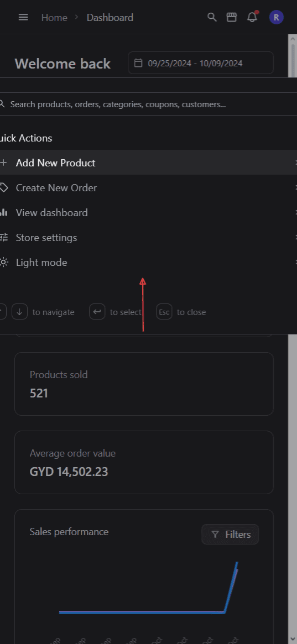
Task: Select the Add New Product quick action
Action: point(148,163)
